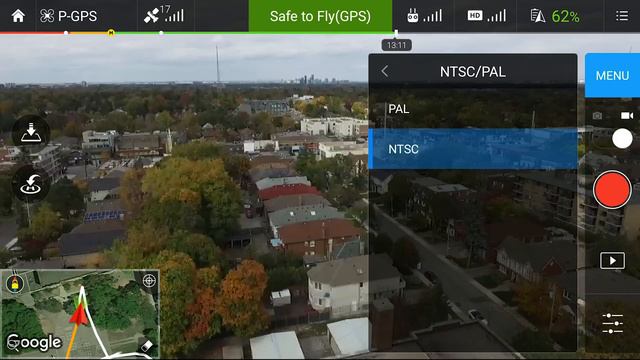
Task: Open P-GPS flight mode status
Action: pyautogui.click(x=69, y=16)
